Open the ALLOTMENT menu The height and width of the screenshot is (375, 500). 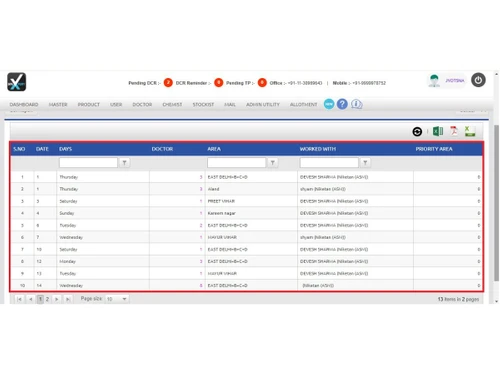(x=304, y=105)
